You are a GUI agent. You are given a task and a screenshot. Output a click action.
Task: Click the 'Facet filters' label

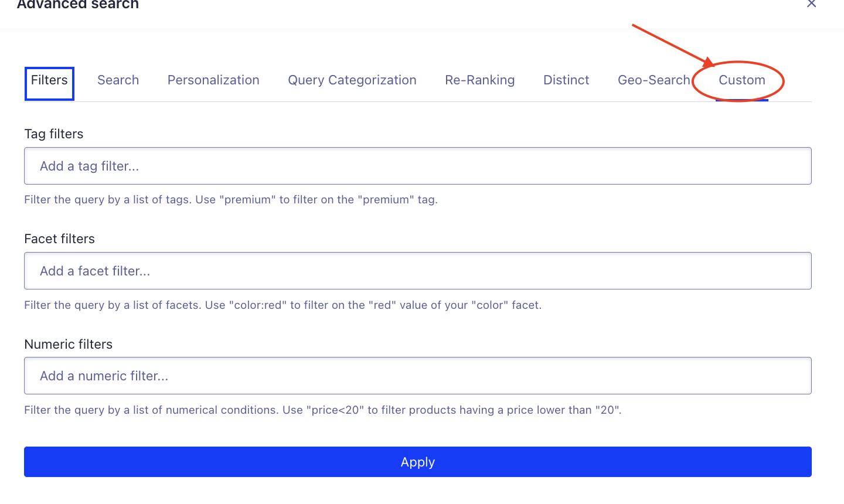pos(59,239)
